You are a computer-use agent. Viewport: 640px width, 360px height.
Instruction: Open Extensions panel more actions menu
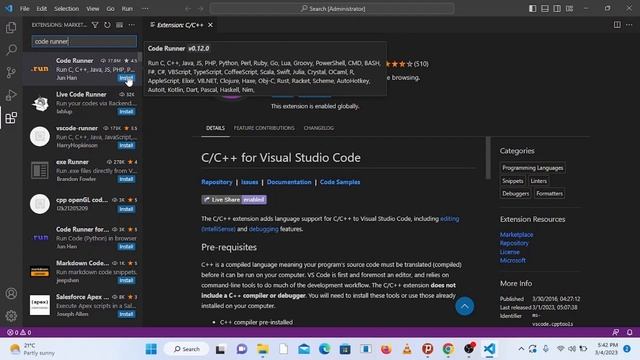coord(131,25)
